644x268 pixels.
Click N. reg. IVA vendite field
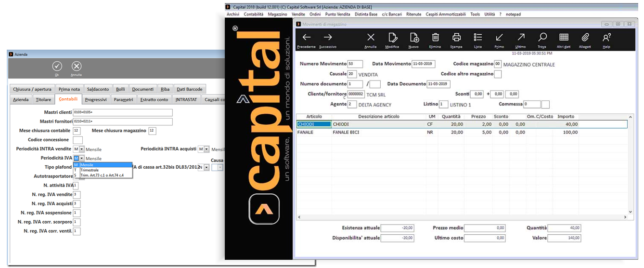click(x=77, y=194)
